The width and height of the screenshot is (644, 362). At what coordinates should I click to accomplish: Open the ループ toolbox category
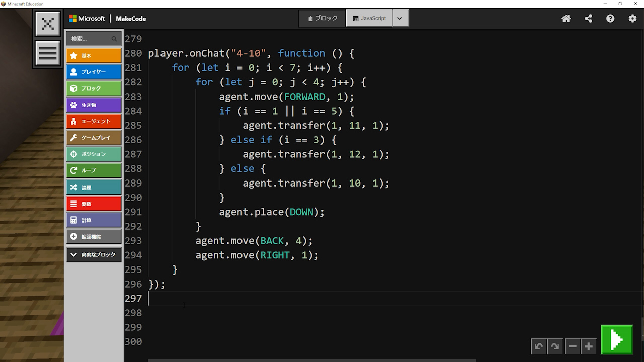click(94, 170)
